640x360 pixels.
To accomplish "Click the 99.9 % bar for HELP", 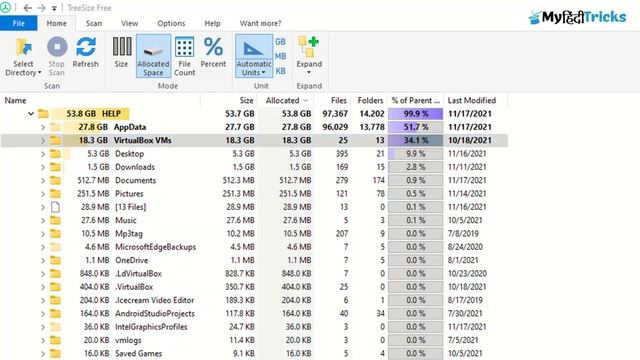I will click(x=416, y=113).
